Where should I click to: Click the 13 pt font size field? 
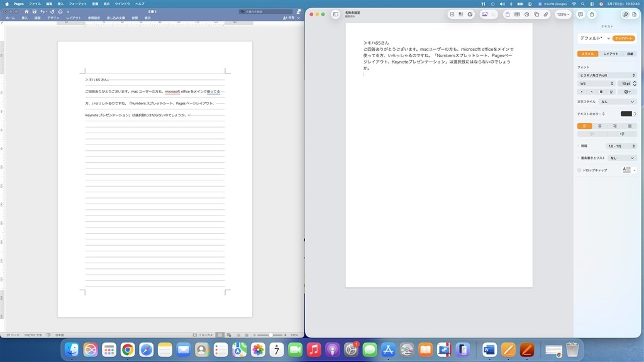(x=625, y=84)
